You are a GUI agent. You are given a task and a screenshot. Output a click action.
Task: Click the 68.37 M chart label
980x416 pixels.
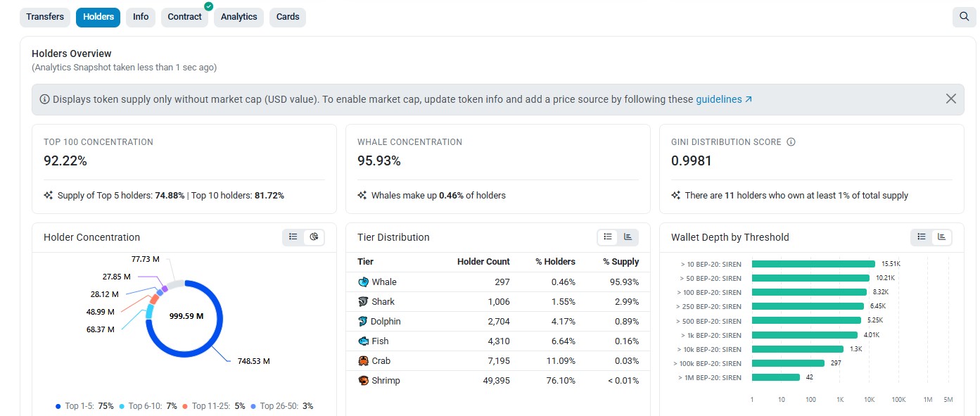click(x=100, y=329)
